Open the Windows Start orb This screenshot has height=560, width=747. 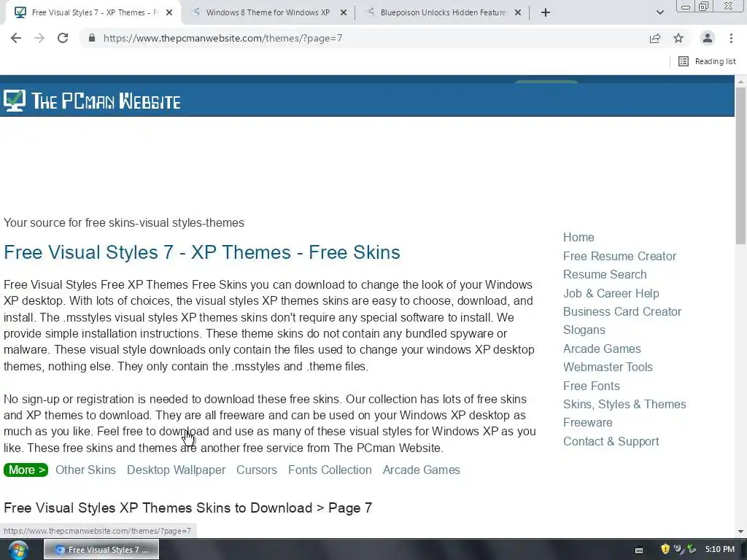(18, 550)
